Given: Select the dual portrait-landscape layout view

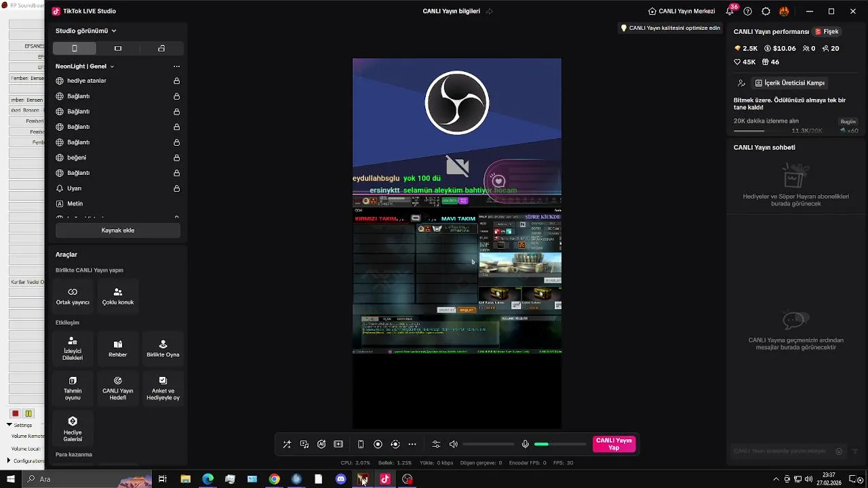Looking at the screenshot, I should (x=161, y=48).
